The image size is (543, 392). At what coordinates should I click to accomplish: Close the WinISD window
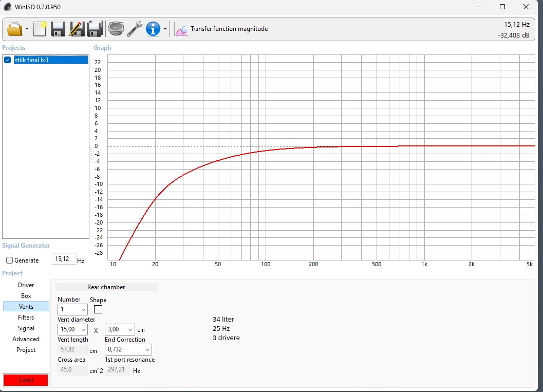tap(526, 7)
